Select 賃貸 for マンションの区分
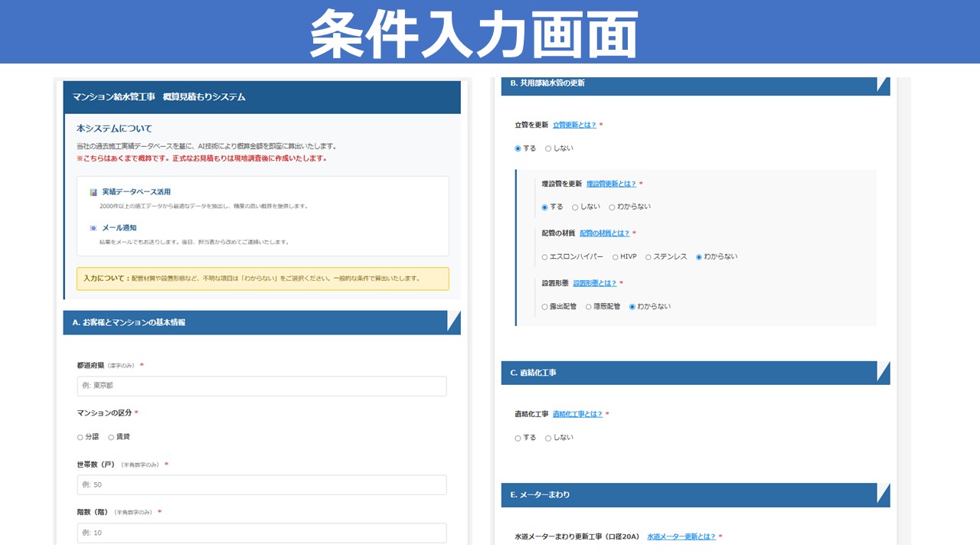 pyautogui.click(x=111, y=437)
